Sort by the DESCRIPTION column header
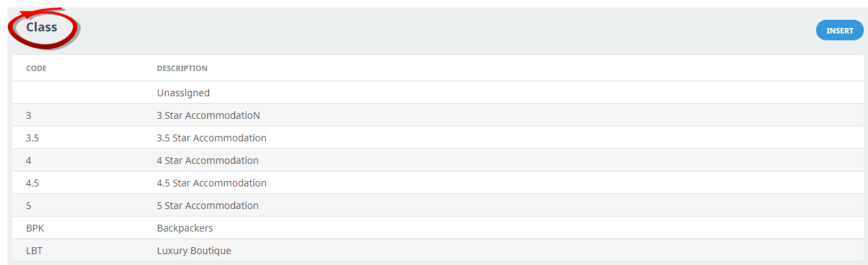Viewport: 868px width, 265px height. coord(182,68)
